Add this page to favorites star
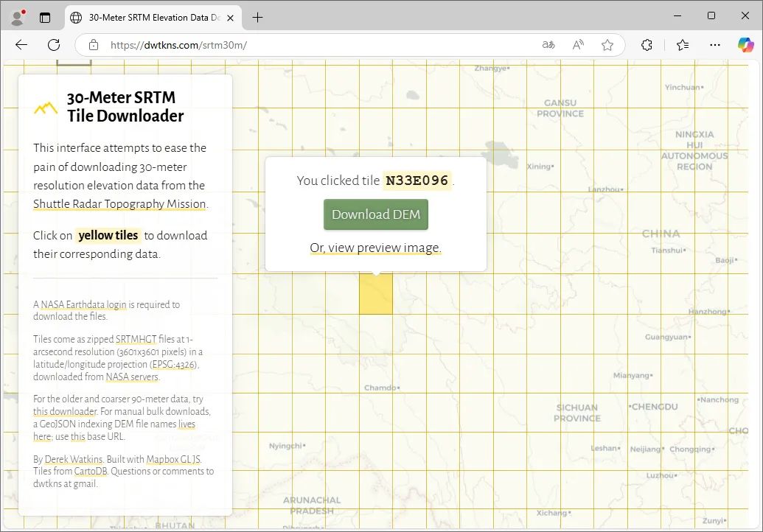763x532 pixels. 607,45
